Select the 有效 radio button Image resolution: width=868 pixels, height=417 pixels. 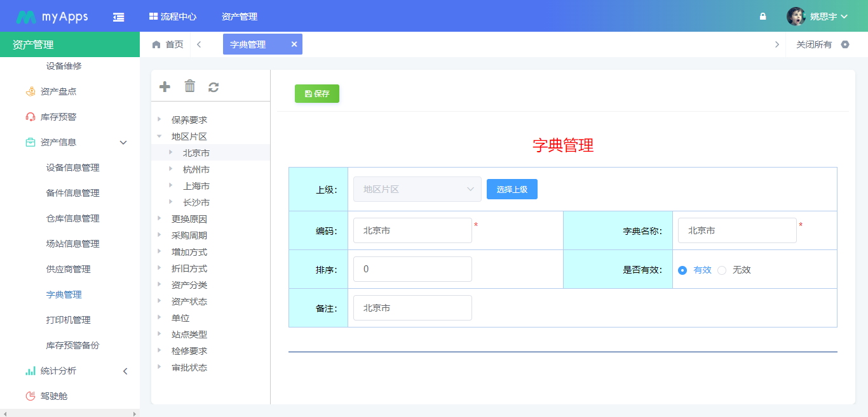(x=683, y=269)
